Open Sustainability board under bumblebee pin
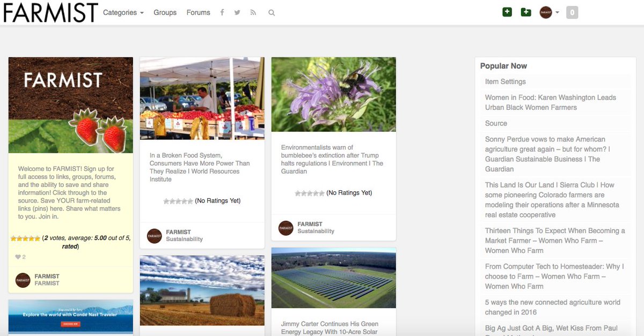This screenshot has width=644, height=336. [x=316, y=231]
